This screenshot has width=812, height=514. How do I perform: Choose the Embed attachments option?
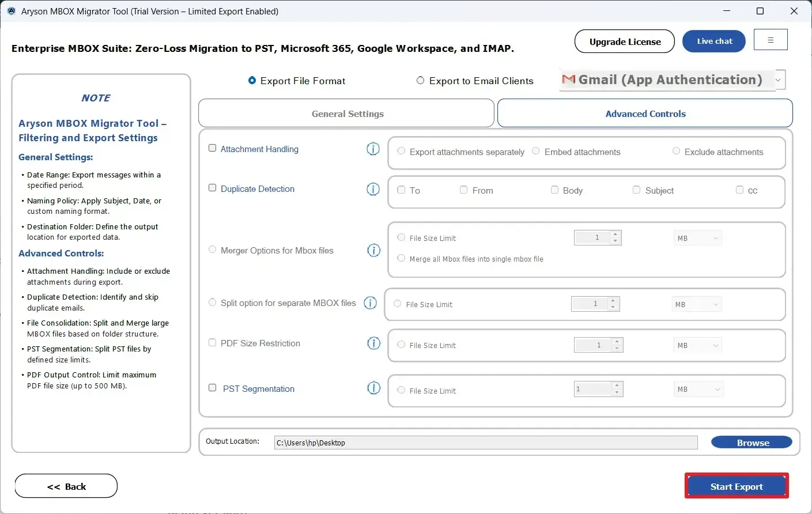[x=535, y=151]
